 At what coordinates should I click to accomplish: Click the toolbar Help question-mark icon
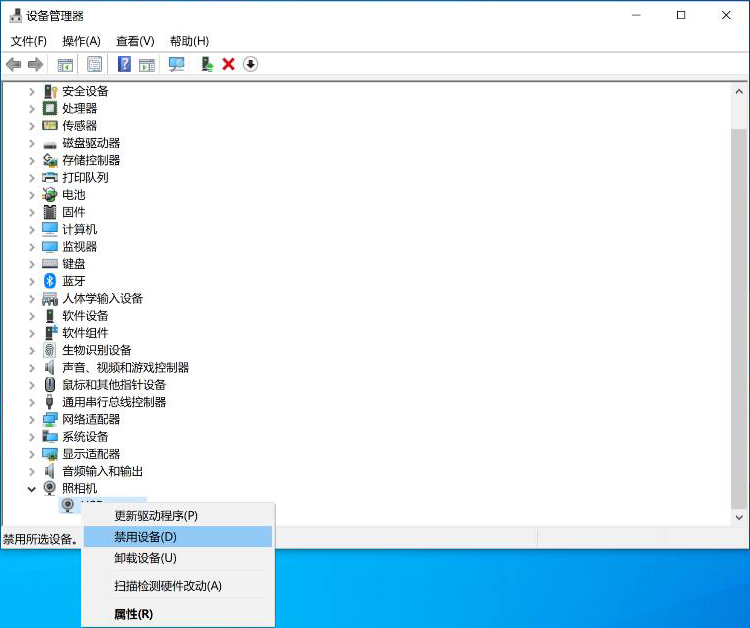[x=124, y=64]
